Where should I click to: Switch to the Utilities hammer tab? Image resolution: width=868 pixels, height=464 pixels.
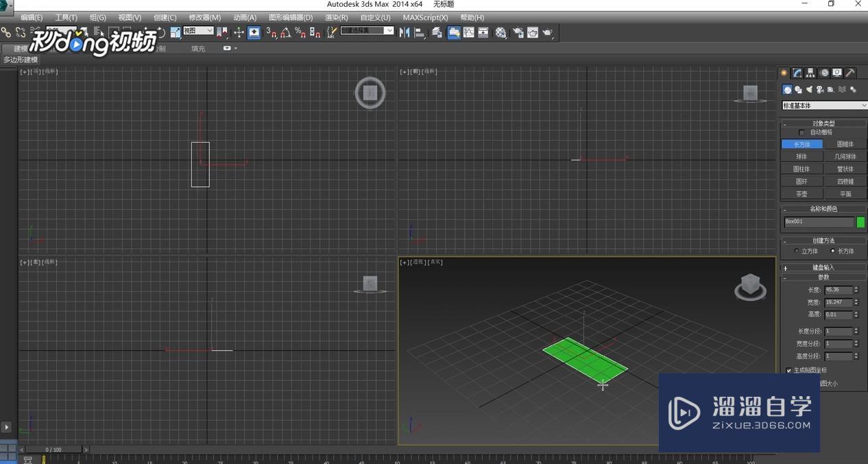[850, 73]
